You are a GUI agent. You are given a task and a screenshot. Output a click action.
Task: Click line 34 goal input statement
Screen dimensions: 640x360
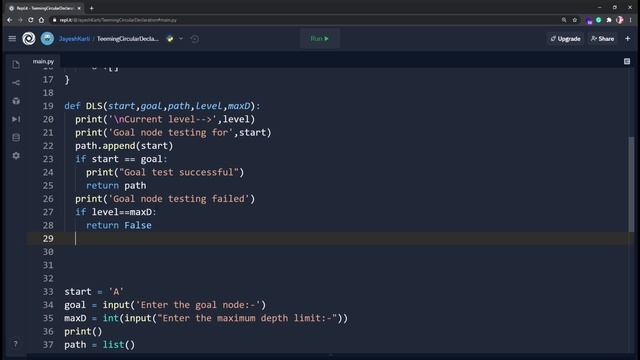click(x=165, y=305)
